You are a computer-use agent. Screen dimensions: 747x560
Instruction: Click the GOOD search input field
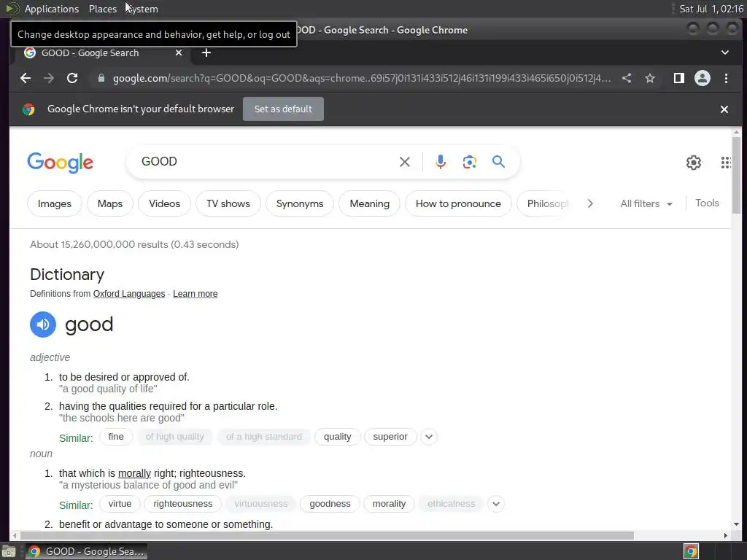(x=267, y=162)
